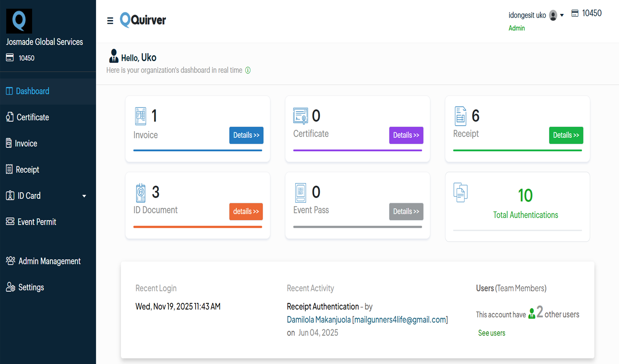Click the dashboard info icon
This screenshot has width=619, height=364.
pyautogui.click(x=248, y=70)
